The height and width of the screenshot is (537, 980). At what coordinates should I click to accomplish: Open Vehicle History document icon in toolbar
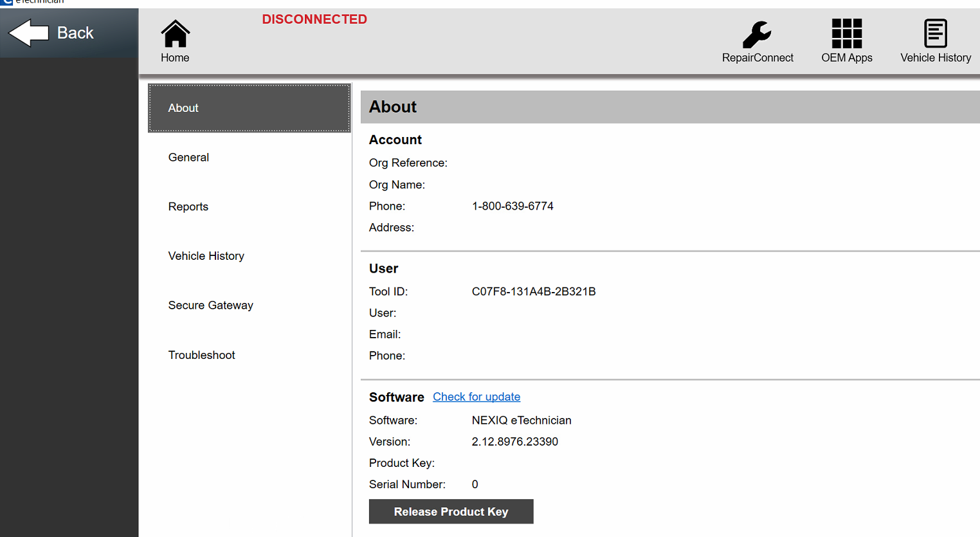click(936, 33)
